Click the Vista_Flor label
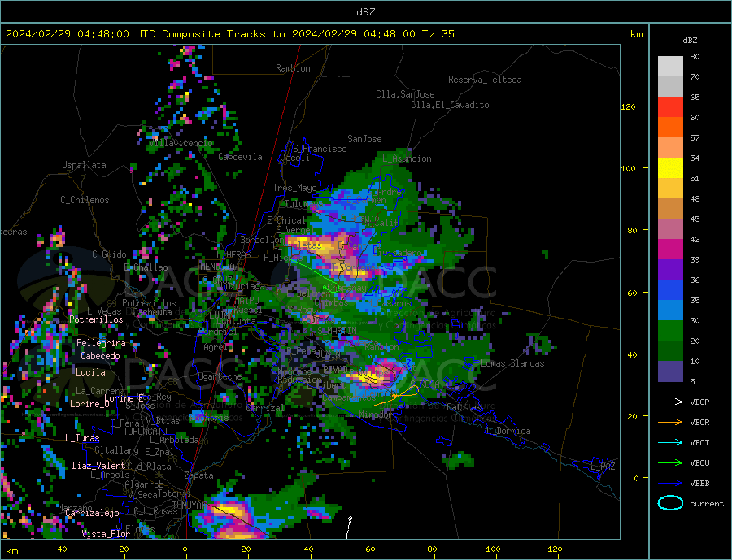Screen dimensions: 732x560 (106, 534)
